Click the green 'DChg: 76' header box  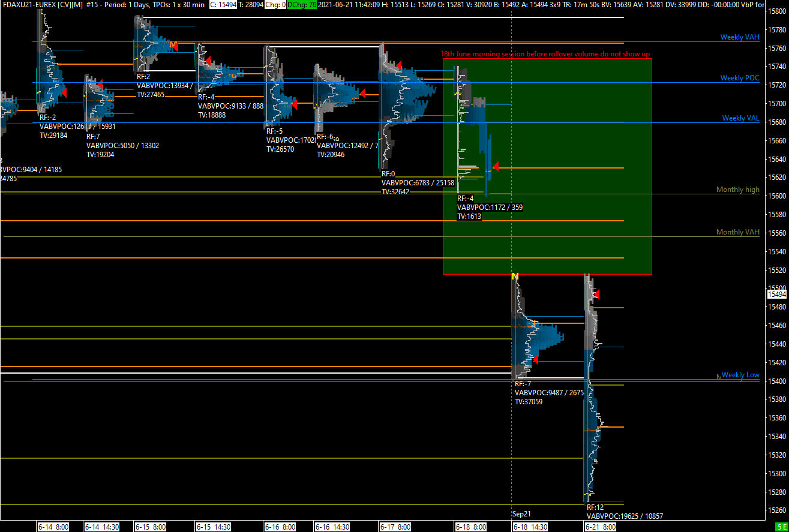pyautogui.click(x=302, y=4)
